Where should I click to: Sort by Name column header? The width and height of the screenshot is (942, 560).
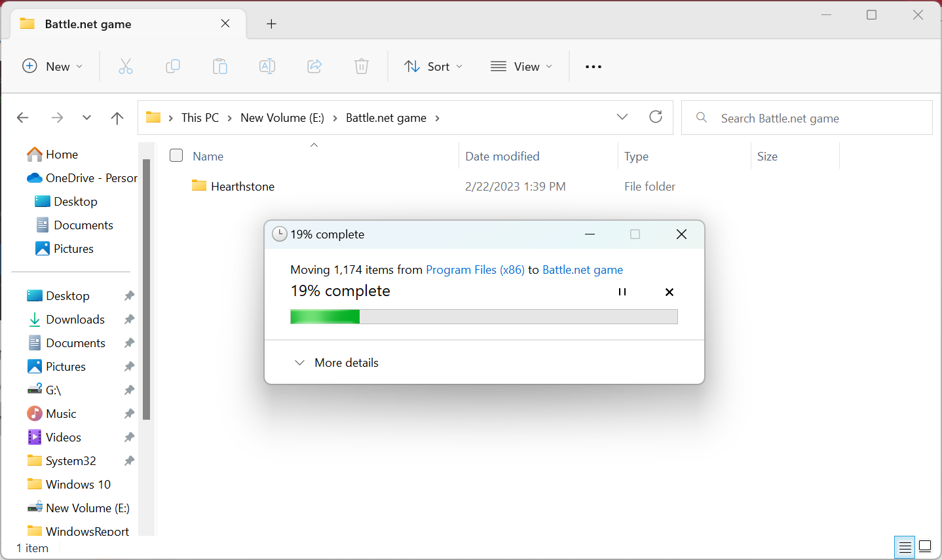pyautogui.click(x=208, y=156)
